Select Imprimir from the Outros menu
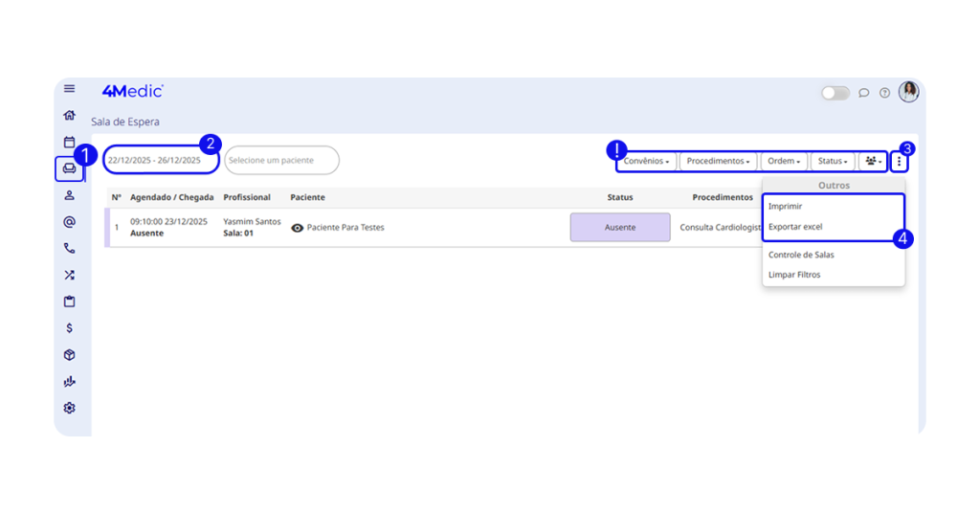This screenshot has height=514, width=980. (x=786, y=207)
